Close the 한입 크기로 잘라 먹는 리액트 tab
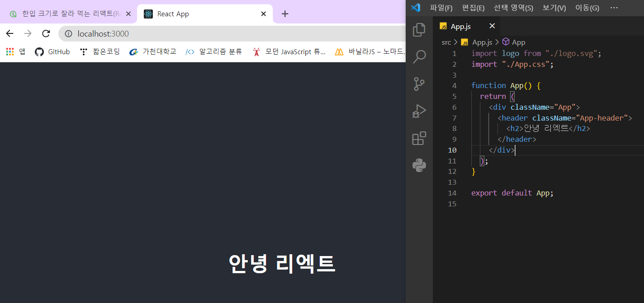 pyautogui.click(x=128, y=14)
